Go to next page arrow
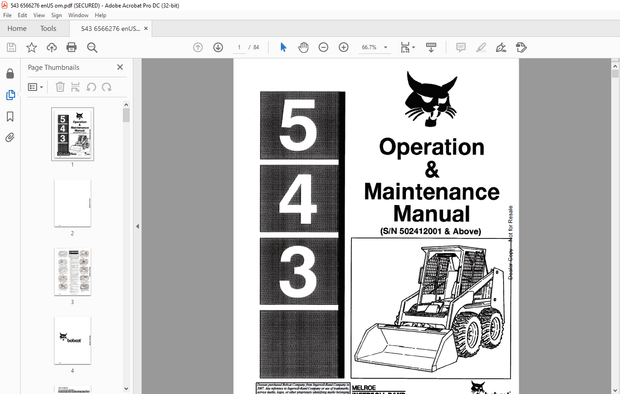Viewport: 620px width, 394px height. pyautogui.click(x=218, y=47)
